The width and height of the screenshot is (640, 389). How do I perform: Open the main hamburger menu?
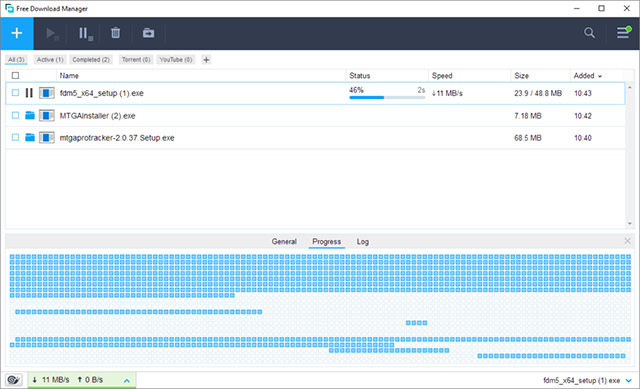pyautogui.click(x=623, y=32)
